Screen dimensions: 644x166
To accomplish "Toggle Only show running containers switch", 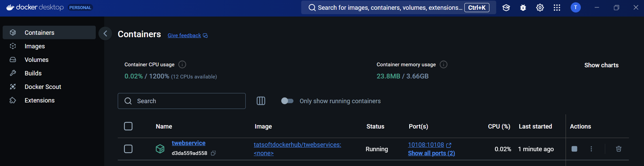I will [287, 101].
